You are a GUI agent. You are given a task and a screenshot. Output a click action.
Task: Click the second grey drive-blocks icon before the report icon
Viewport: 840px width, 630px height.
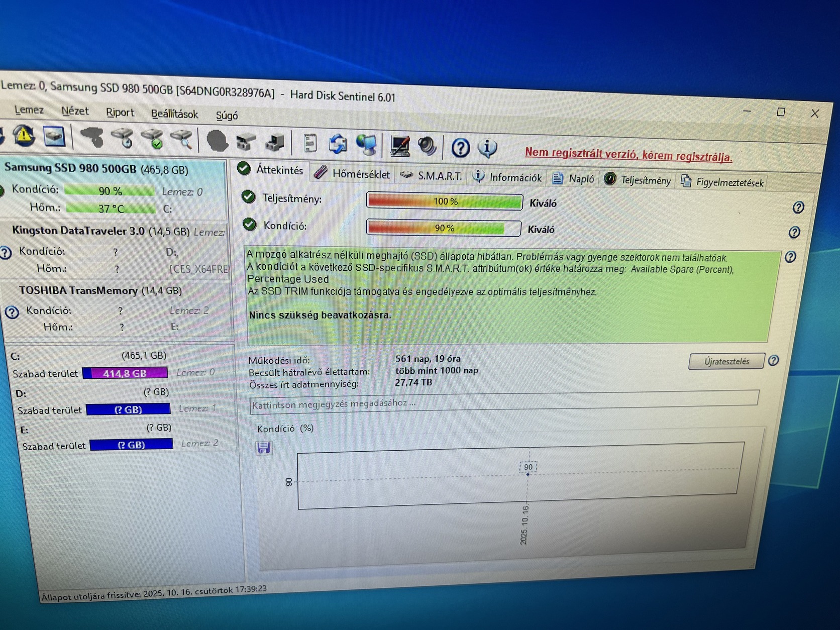[x=275, y=143]
